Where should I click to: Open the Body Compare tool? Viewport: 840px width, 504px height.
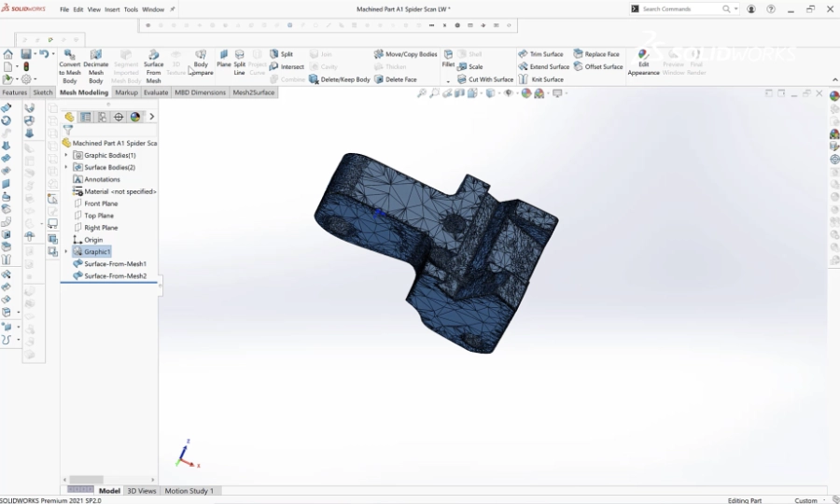[201, 63]
